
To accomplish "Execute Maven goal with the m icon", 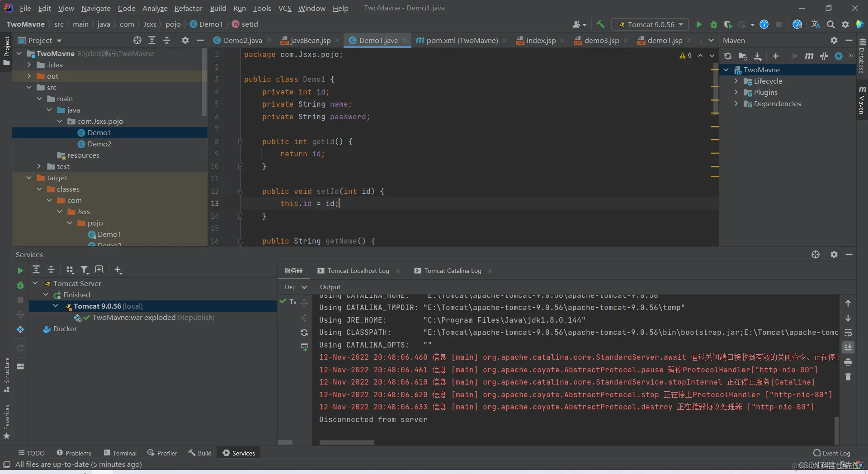I will click(809, 56).
